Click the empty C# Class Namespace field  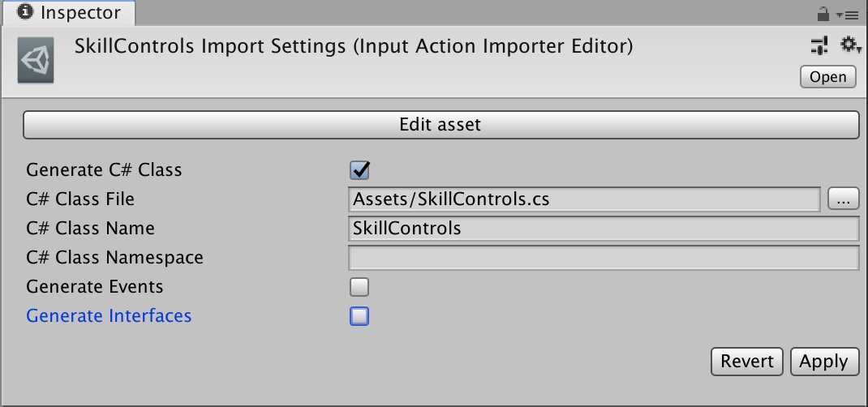[x=604, y=258]
